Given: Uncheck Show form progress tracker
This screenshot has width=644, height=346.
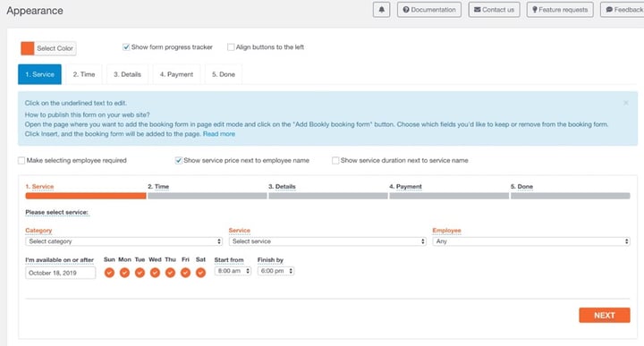Looking at the screenshot, I should 126,46.
